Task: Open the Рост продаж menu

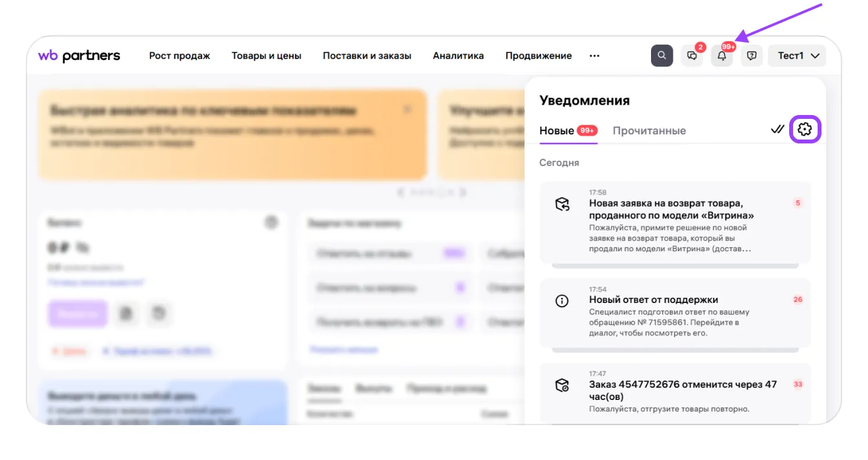Action: pos(180,56)
